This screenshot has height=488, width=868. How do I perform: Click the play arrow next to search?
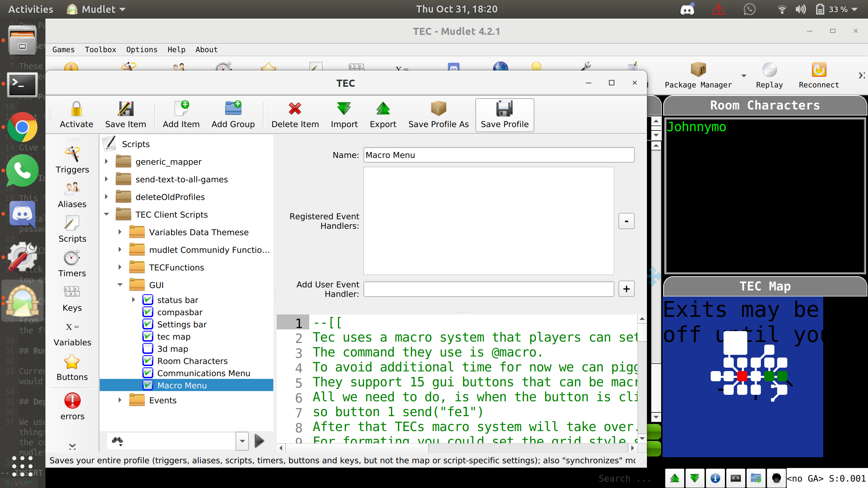pos(259,441)
